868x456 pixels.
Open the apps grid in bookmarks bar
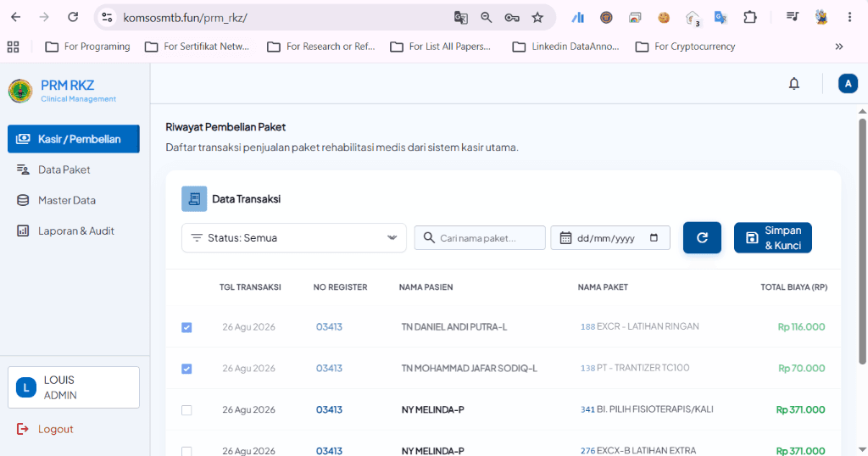point(14,47)
